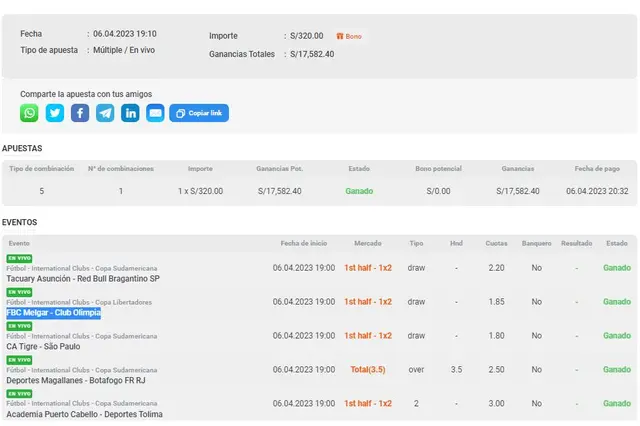The height and width of the screenshot is (426, 640).
Task: Share the bet on Facebook
Action: point(80,113)
